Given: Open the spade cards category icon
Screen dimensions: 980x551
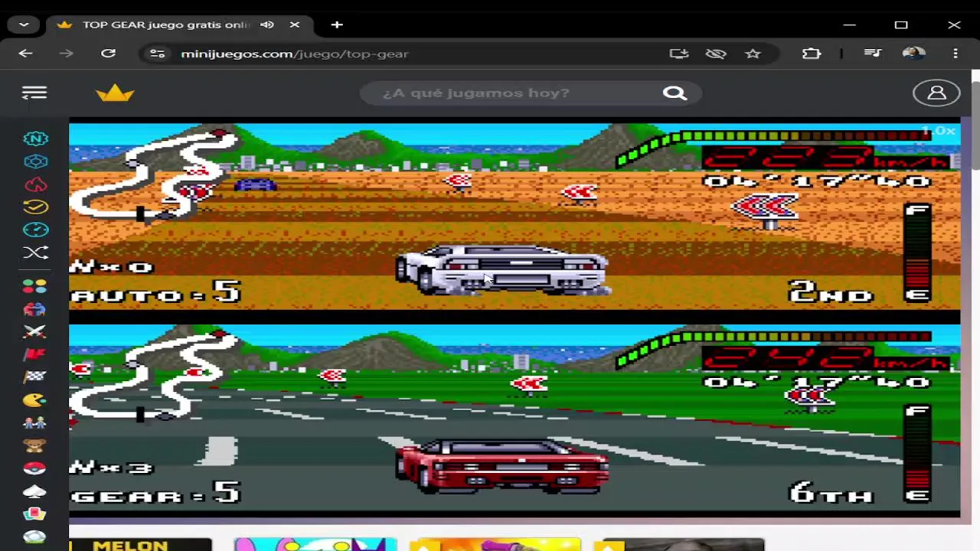Looking at the screenshot, I should click(34, 491).
